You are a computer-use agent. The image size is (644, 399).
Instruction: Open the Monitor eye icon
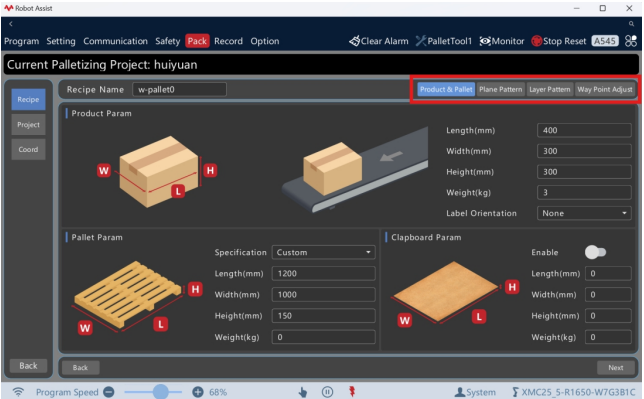click(x=485, y=41)
